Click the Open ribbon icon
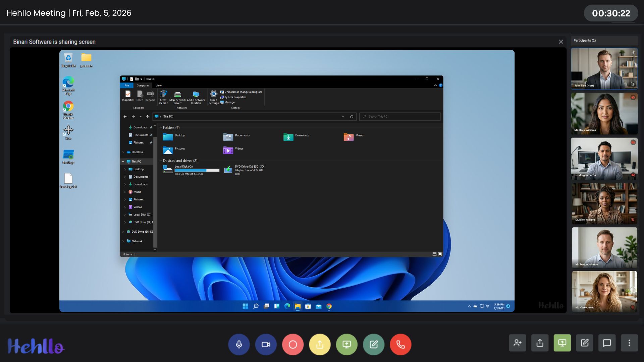This screenshot has width=644, height=362. tap(140, 96)
